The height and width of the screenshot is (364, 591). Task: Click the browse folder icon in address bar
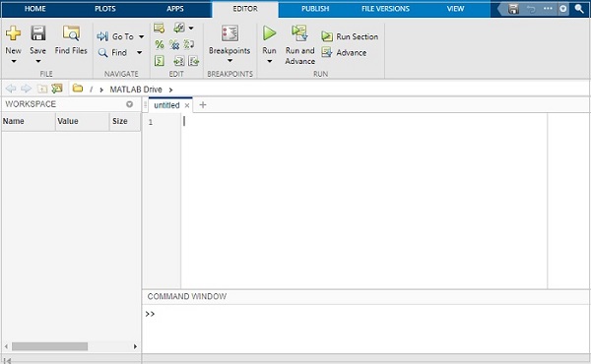78,89
